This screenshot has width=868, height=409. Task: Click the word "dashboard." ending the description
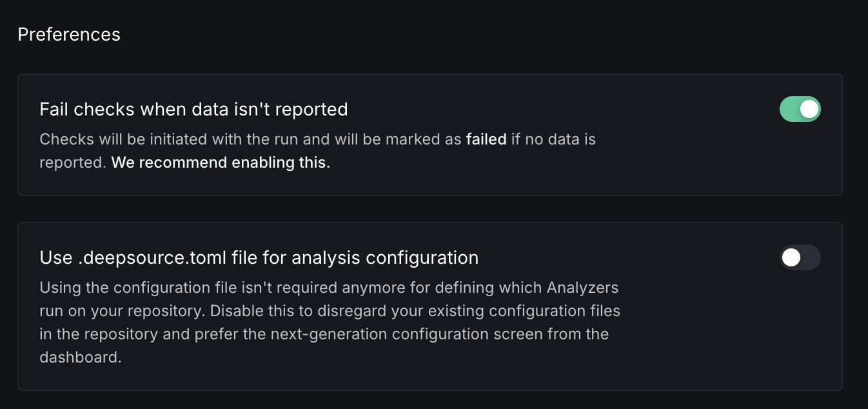coord(81,357)
